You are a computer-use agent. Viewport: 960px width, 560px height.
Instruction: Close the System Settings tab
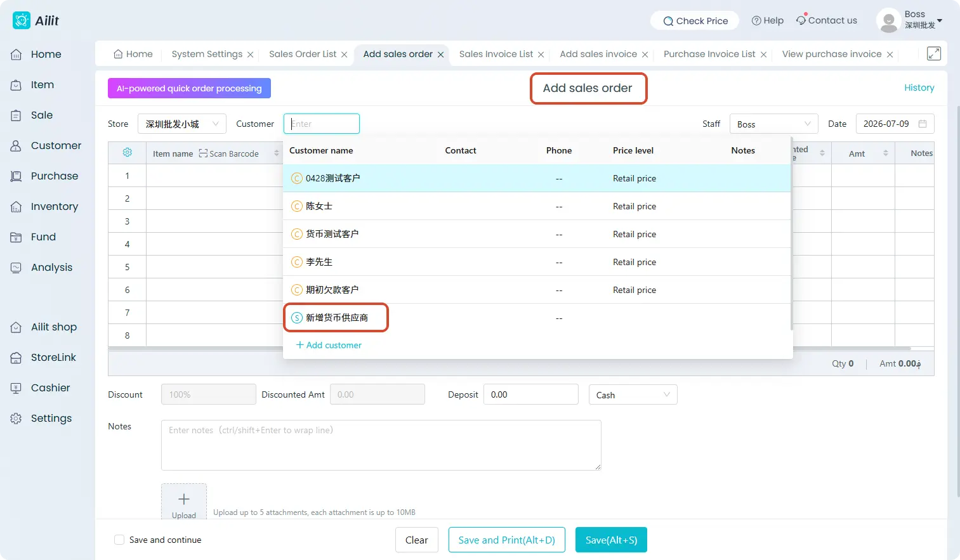(x=251, y=55)
